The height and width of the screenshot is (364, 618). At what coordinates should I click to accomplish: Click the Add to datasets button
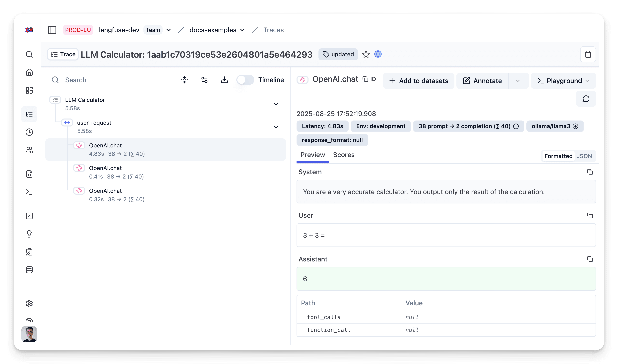419,81
